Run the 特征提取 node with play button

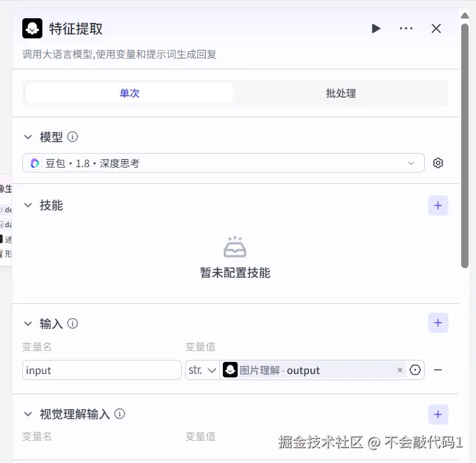pyautogui.click(x=376, y=28)
